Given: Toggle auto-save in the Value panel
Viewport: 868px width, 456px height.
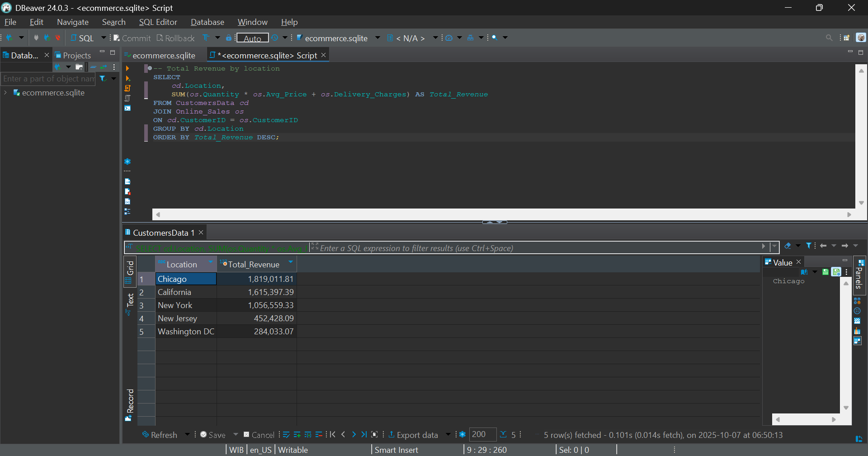Looking at the screenshot, I should coord(836,272).
